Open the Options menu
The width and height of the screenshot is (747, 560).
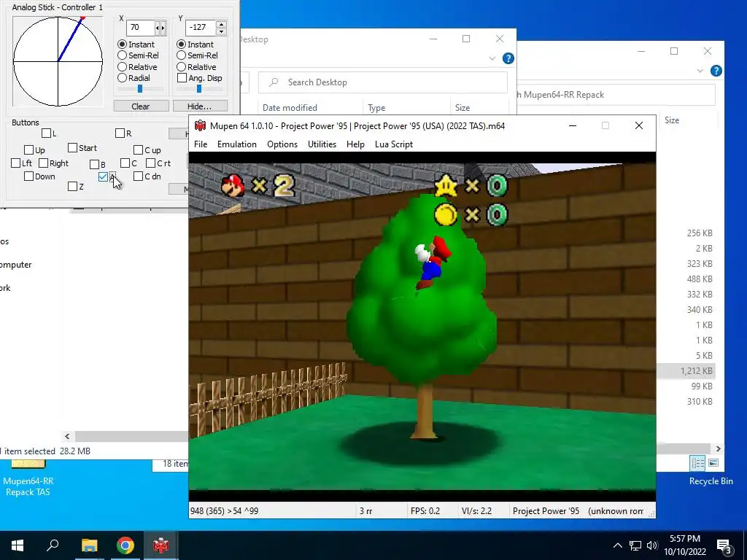(x=282, y=144)
